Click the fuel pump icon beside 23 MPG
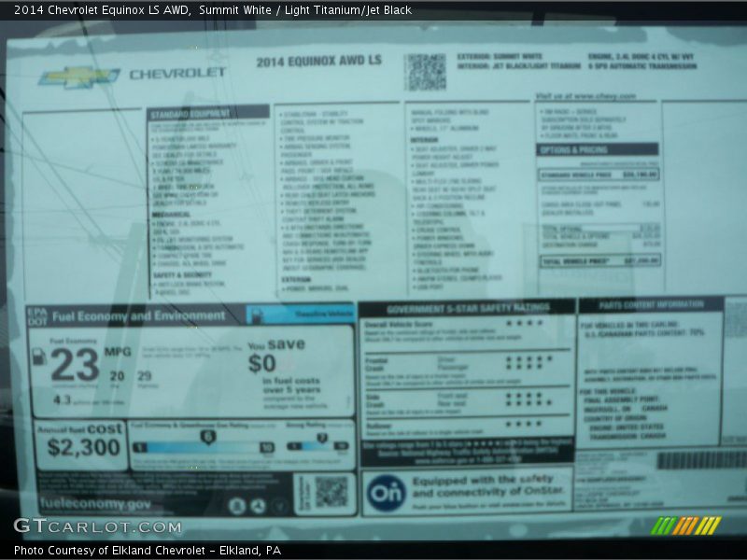This screenshot has width=747, height=560. click(39, 357)
